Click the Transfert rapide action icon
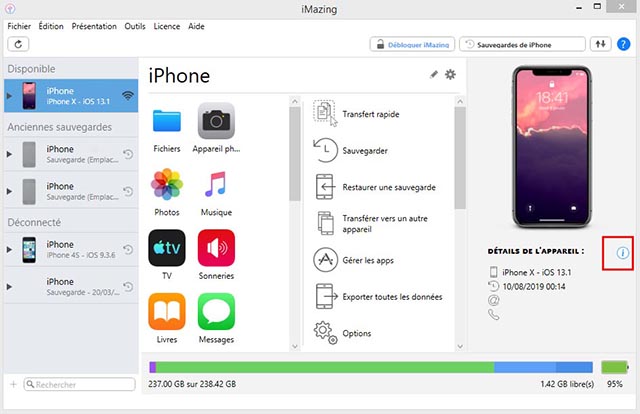The height and width of the screenshot is (414, 640). [x=325, y=113]
